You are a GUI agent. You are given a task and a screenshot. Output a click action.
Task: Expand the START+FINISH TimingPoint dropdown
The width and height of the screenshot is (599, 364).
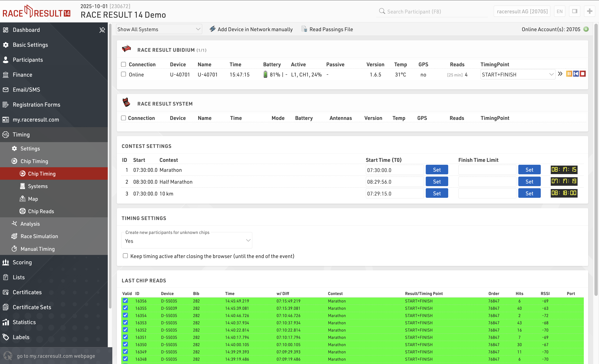[x=517, y=75]
